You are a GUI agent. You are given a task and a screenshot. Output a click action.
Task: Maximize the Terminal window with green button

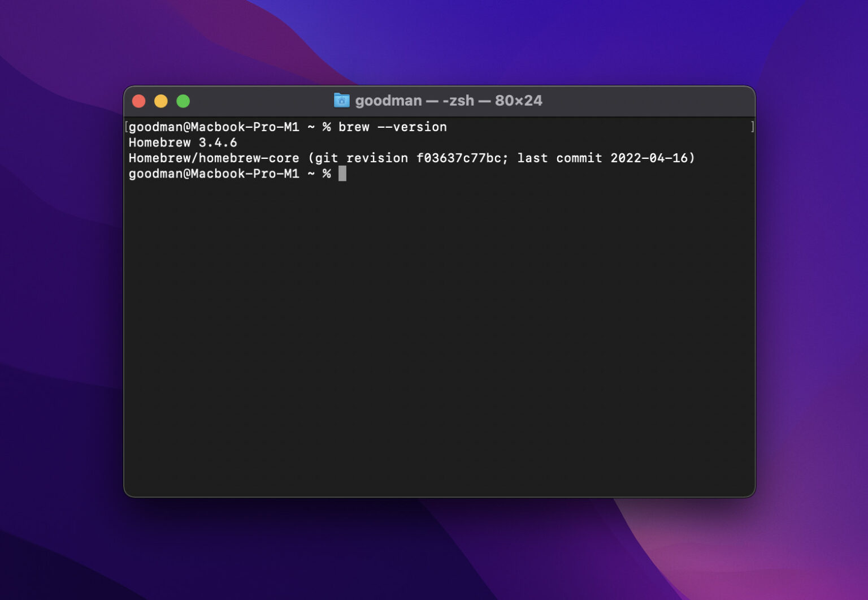183,101
